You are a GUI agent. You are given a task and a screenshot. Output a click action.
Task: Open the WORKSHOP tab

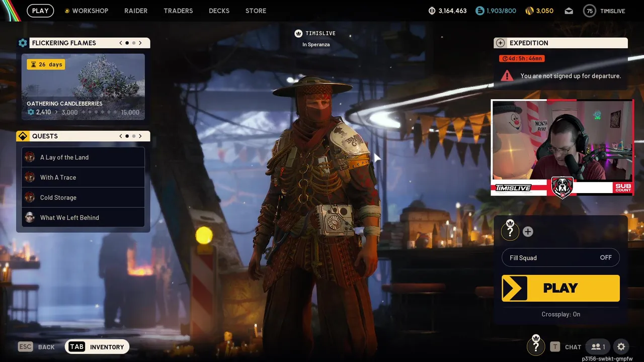point(87,11)
